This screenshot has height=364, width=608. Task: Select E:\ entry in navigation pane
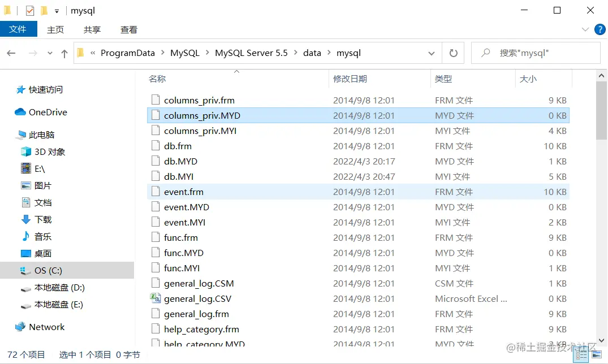click(x=40, y=168)
